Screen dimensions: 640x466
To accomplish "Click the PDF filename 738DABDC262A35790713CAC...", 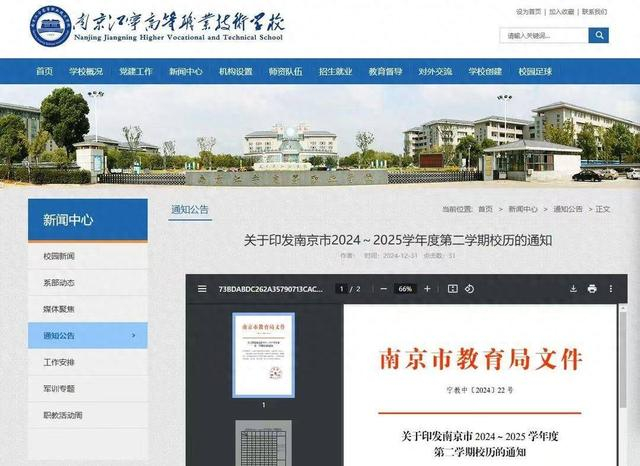I will point(270,289).
